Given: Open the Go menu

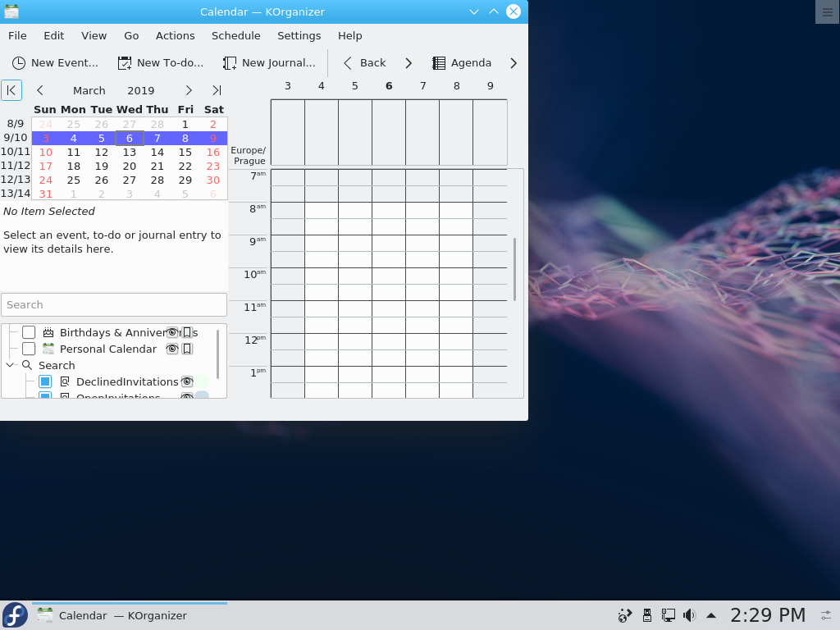Looking at the screenshot, I should pos(131,35).
